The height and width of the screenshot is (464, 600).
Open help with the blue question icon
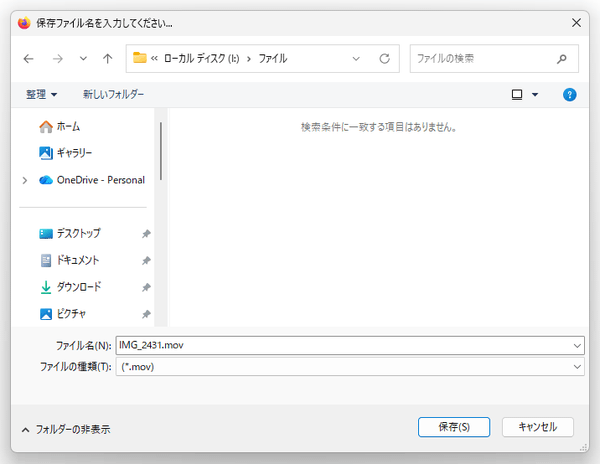click(569, 94)
